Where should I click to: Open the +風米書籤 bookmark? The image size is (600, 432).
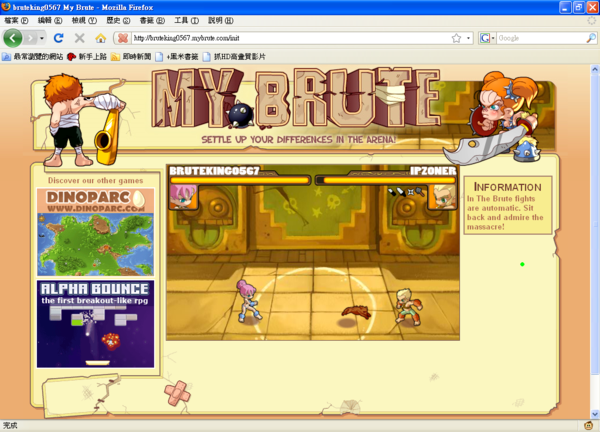[x=177, y=57]
